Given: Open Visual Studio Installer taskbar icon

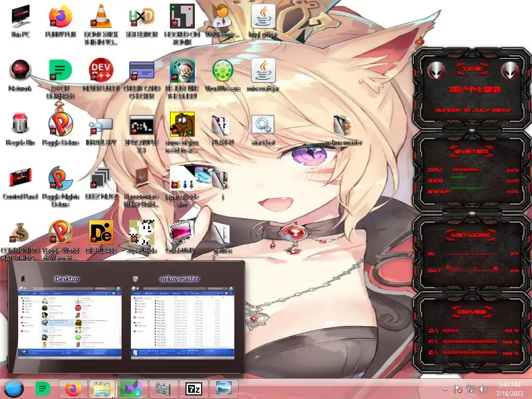Looking at the screenshot, I should (132, 389).
